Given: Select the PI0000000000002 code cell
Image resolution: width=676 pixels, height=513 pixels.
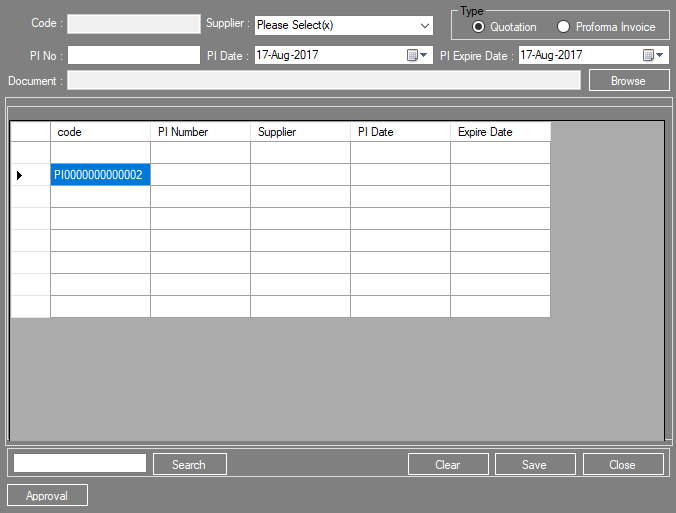Looking at the screenshot, I should pyautogui.click(x=100, y=175).
